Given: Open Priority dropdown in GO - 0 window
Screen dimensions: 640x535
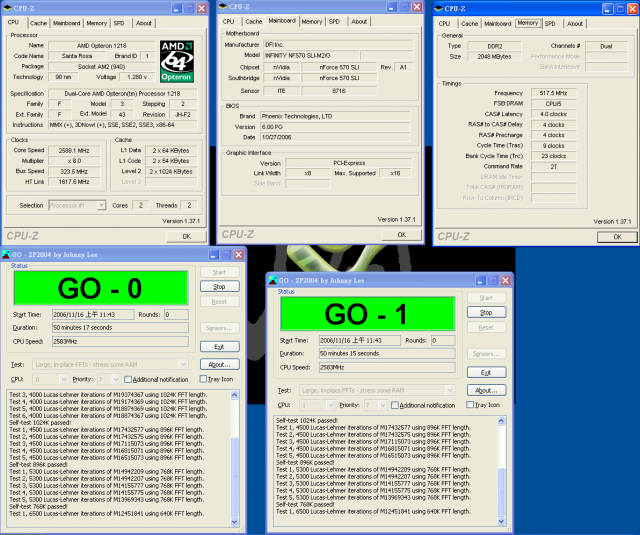Looking at the screenshot, I should (x=116, y=380).
